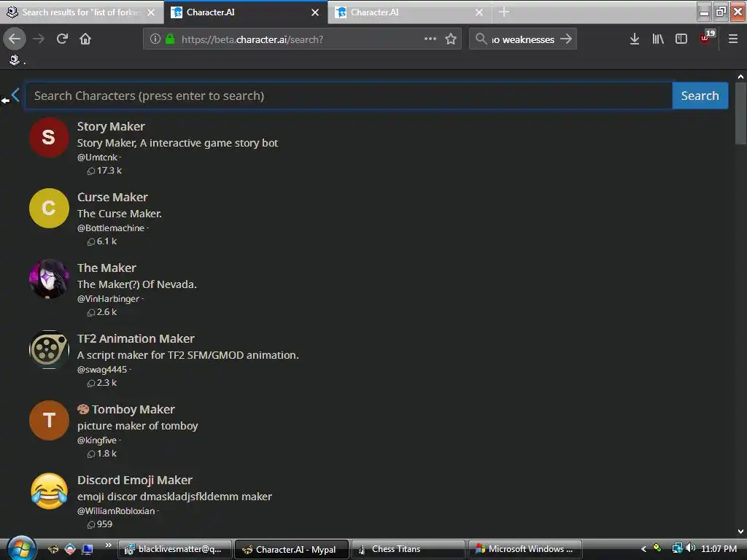Click creator handle @kingfive
Screen dimensions: 747x560
(97, 440)
